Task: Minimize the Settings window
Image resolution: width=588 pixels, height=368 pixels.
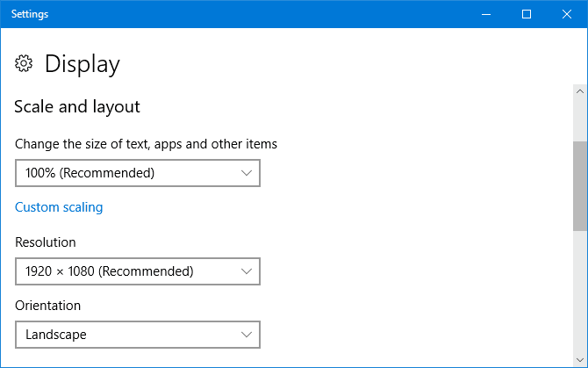Action: pyautogui.click(x=485, y=14)
